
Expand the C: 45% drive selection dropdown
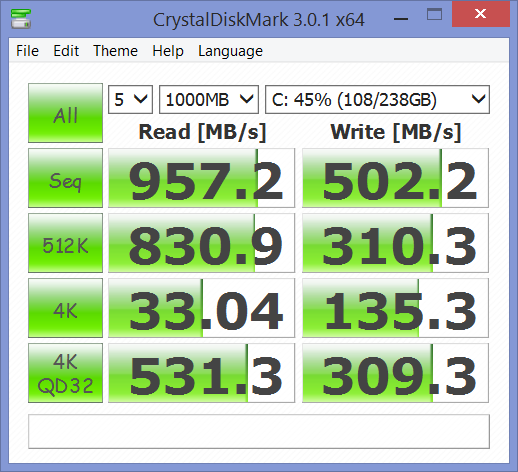377,100
